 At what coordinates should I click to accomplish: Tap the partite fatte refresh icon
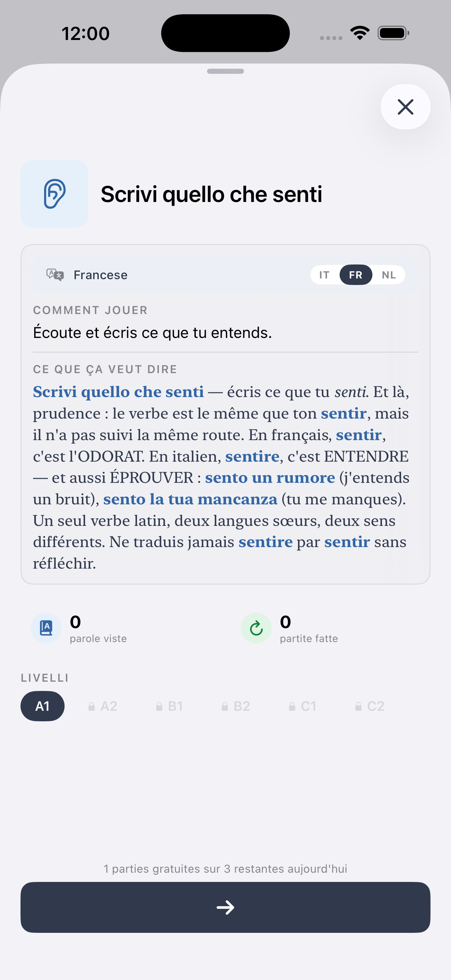(x=256, y=628)
